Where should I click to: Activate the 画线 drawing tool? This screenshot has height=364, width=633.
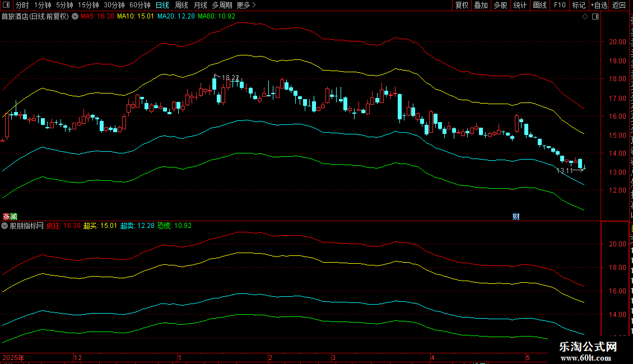coord(539,5)
